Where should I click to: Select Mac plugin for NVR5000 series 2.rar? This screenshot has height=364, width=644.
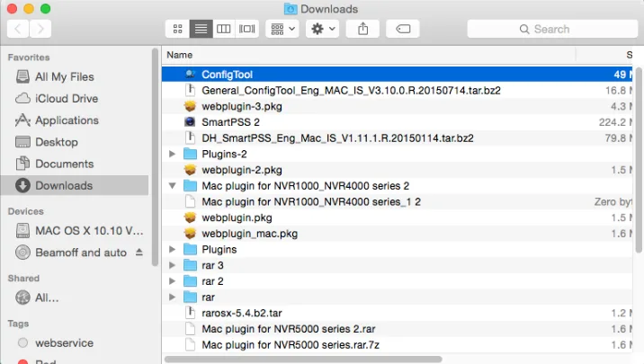tap(289, 329)
